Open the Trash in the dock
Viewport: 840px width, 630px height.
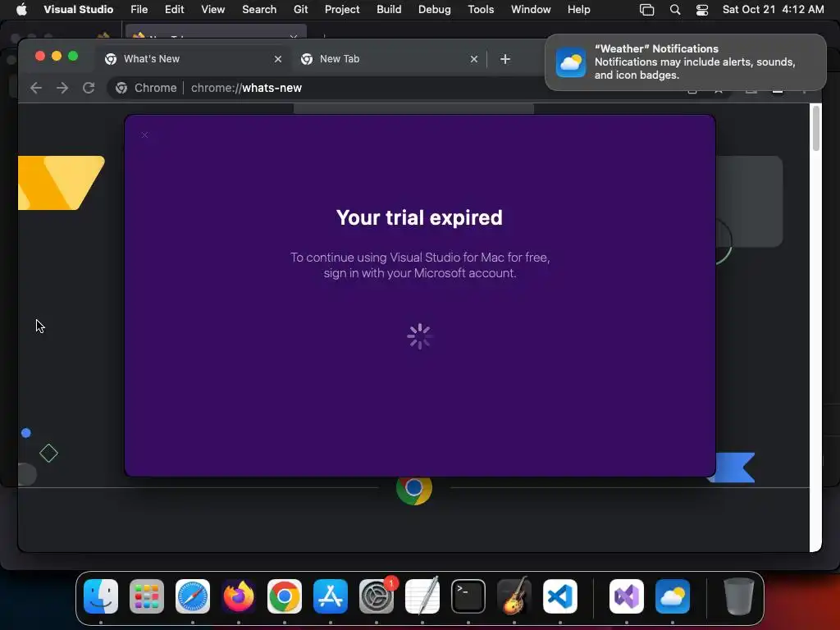tap(739, 596)
